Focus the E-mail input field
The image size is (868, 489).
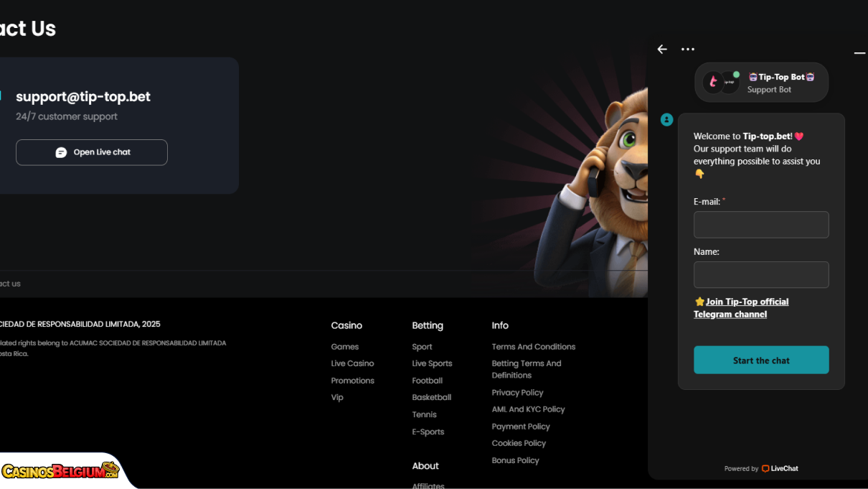761,225
